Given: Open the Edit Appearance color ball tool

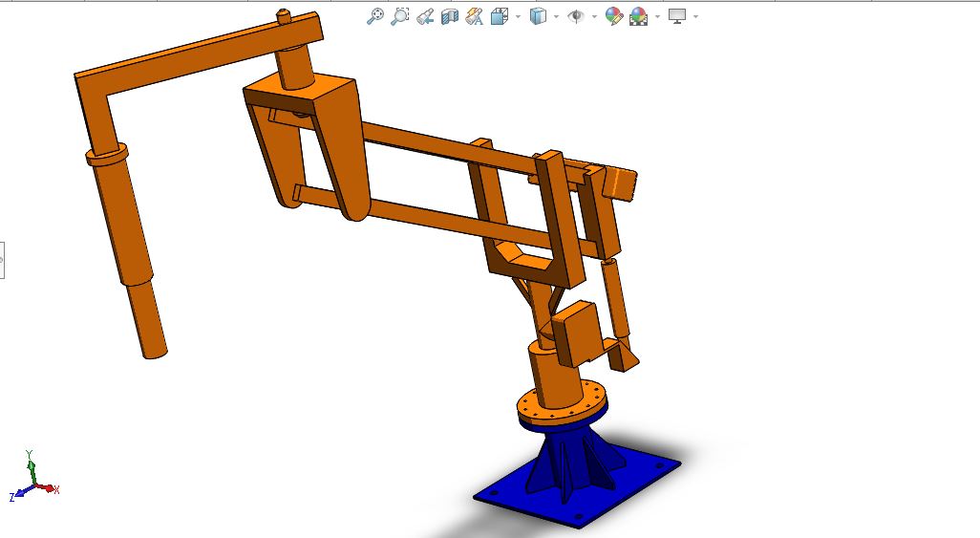Looking at the screenshot, I should (x=613, y=16).
